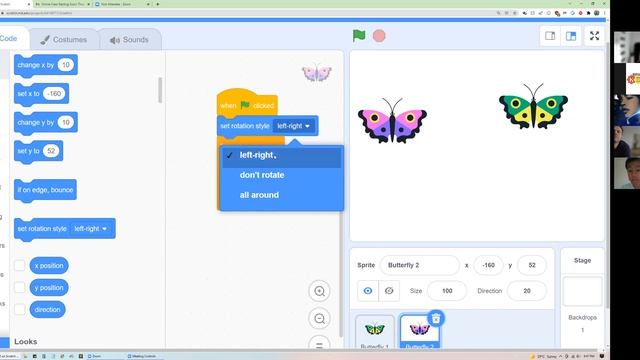Enable the direction checkbox
This screenshot has height=360, width=640.
pyautogui.click(x=20, y=309)
